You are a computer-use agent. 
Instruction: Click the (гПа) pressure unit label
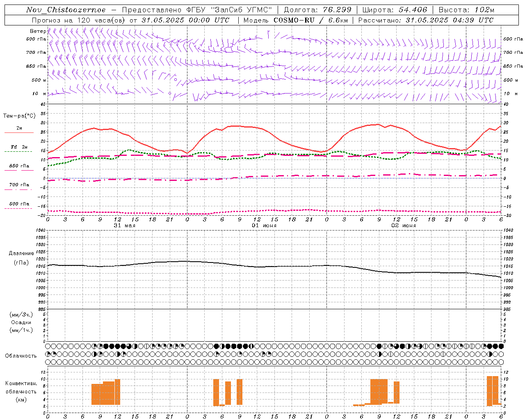pos(21,262)
